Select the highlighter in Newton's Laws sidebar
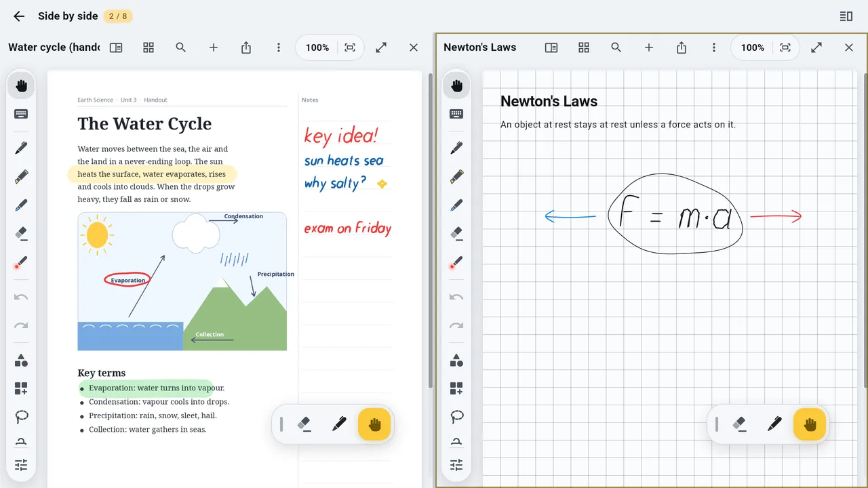The width and height of the screenshot is (868, 488). coord(456,176)
